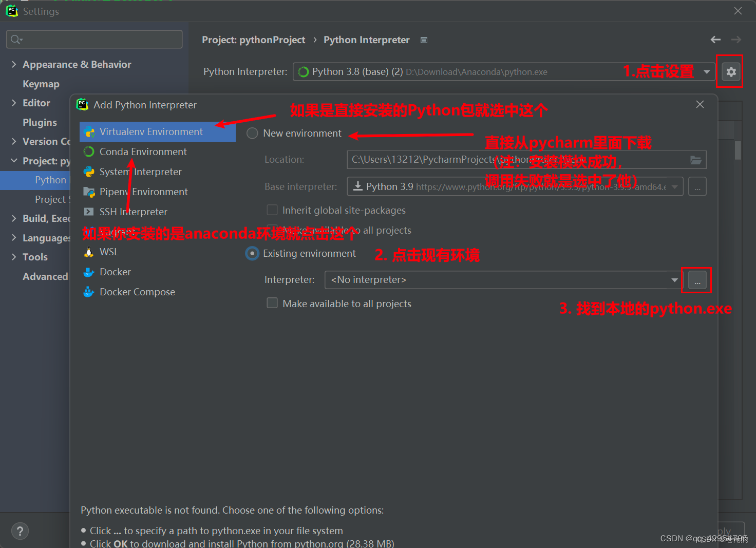Viewport: 756px width, 548px height.
Task: Select SSH Interpreter option
Action: 158,212
